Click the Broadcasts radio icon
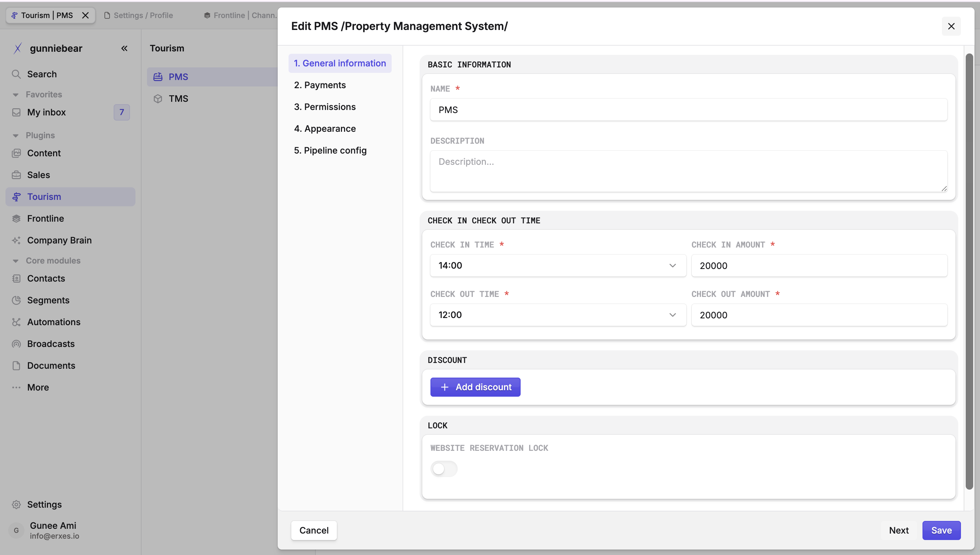980x555 pixels. pyautogui.click(x=16, y=344)
